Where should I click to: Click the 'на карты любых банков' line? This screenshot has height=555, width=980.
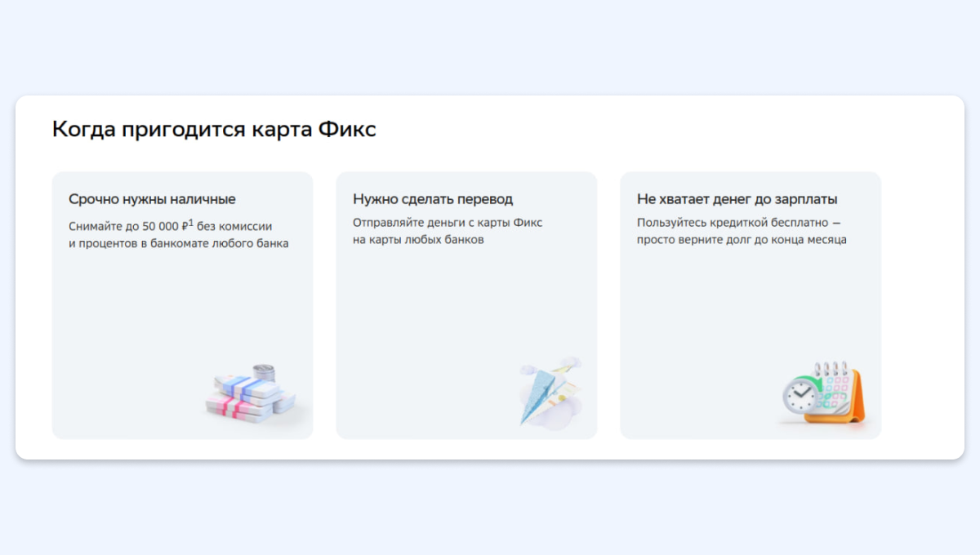418,240
